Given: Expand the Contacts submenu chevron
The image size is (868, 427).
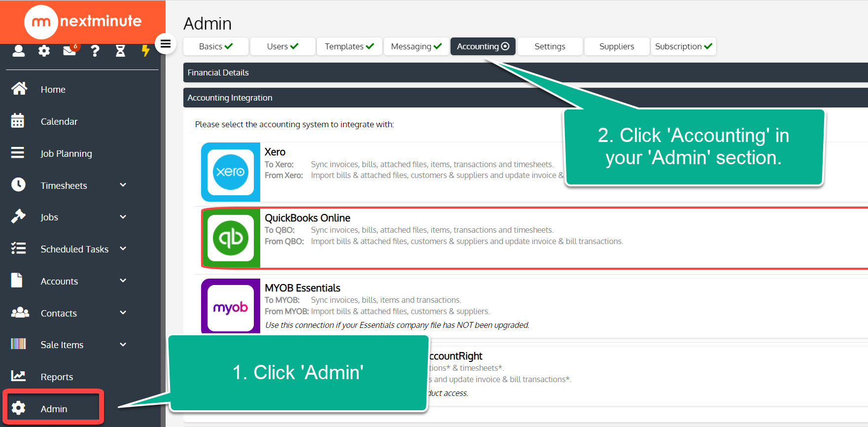Looking at the screenshot, I should [x=123, y=313].
